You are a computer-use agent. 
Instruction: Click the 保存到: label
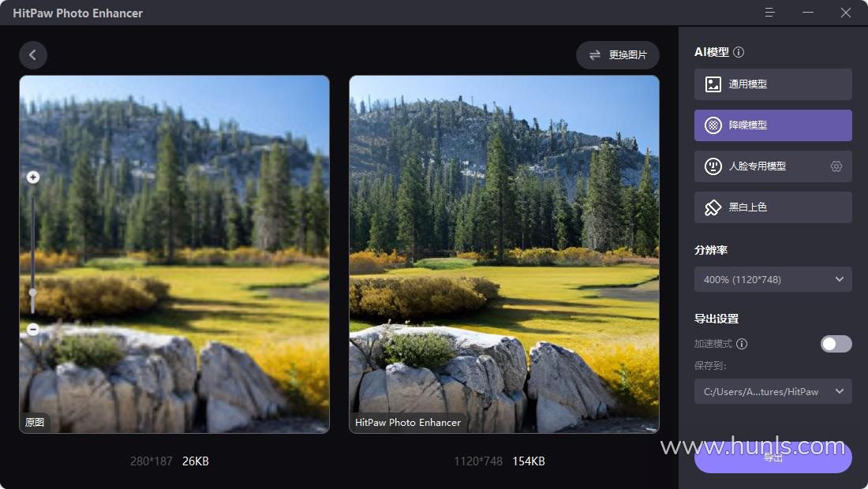tap(710, 366)
